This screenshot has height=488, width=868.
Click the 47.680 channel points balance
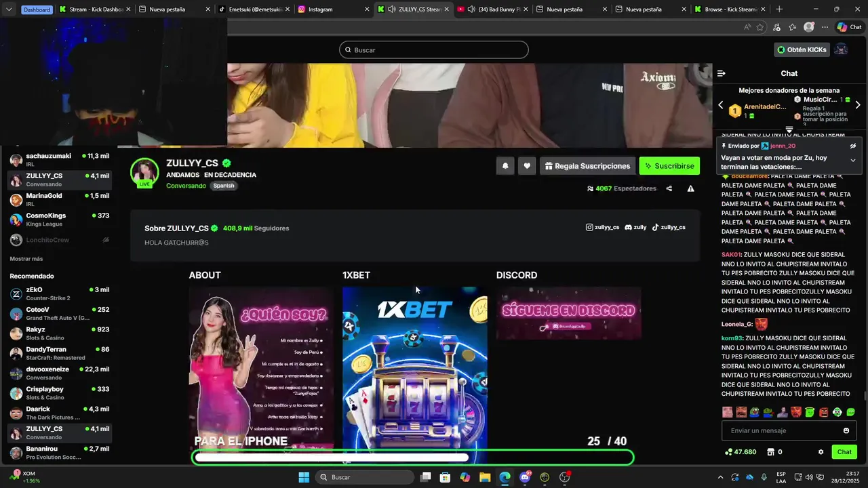741,452
